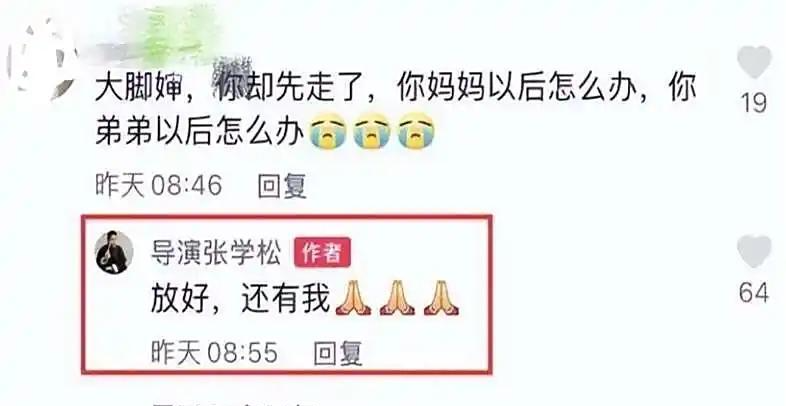This screenshot has width=786, height=406.
Task: Click the first praying hands emoji
Action: (353, 298)
